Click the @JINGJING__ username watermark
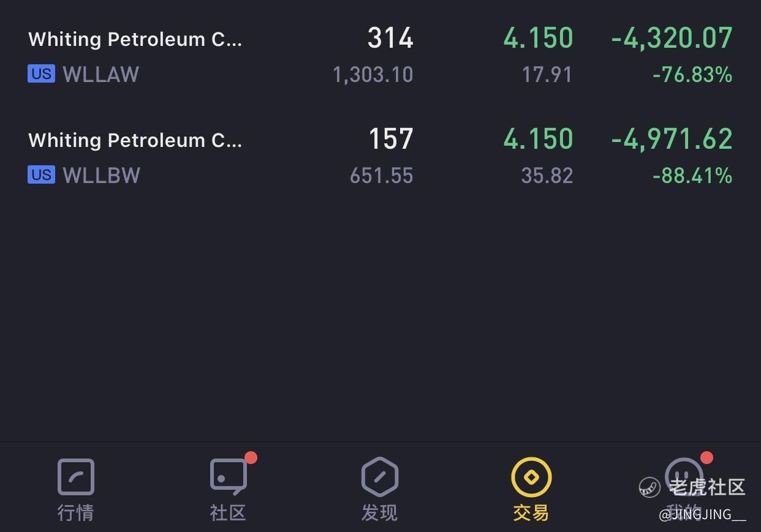761x532 pixels. [702, 515]
